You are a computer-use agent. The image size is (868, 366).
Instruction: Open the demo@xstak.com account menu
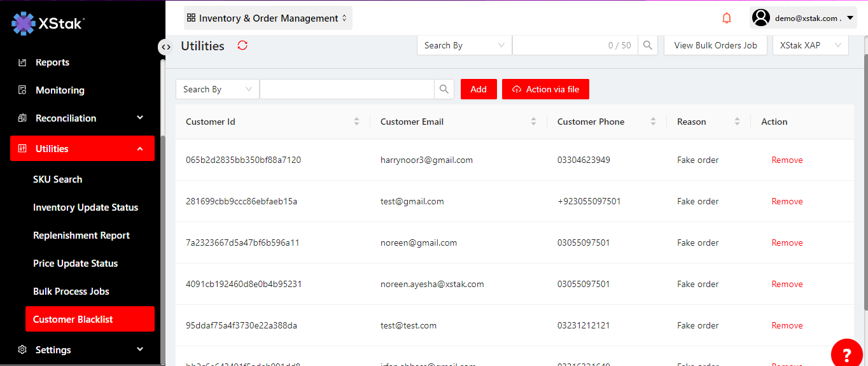point(803,18)
